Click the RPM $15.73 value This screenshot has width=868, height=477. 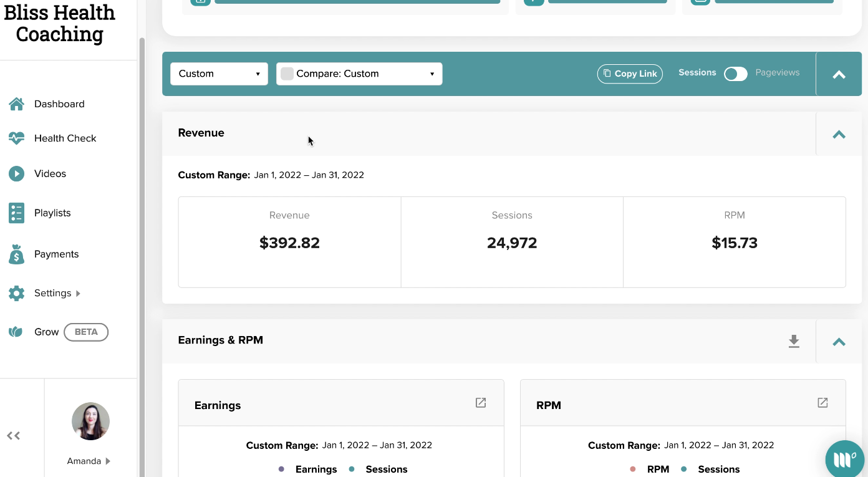click(735, 243)
